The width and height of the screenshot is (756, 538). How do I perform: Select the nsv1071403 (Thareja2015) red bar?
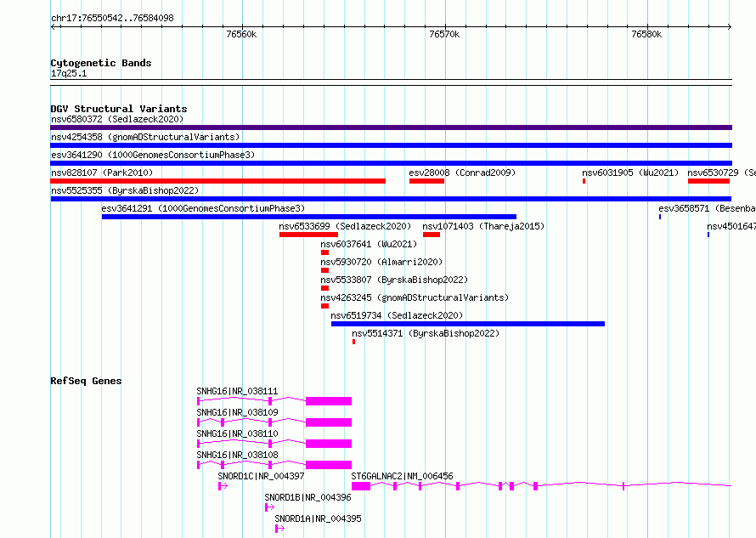point(432,235)
